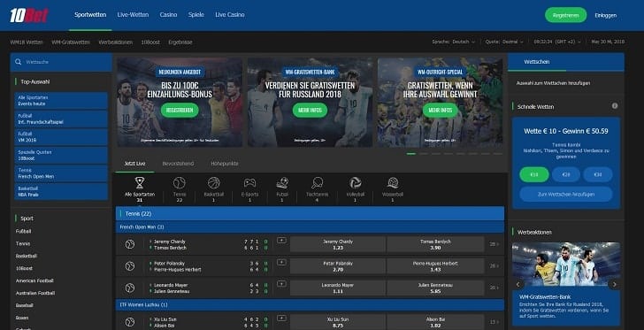Open the Sprache Deutsch language dropdown

[x=454, y=42]
